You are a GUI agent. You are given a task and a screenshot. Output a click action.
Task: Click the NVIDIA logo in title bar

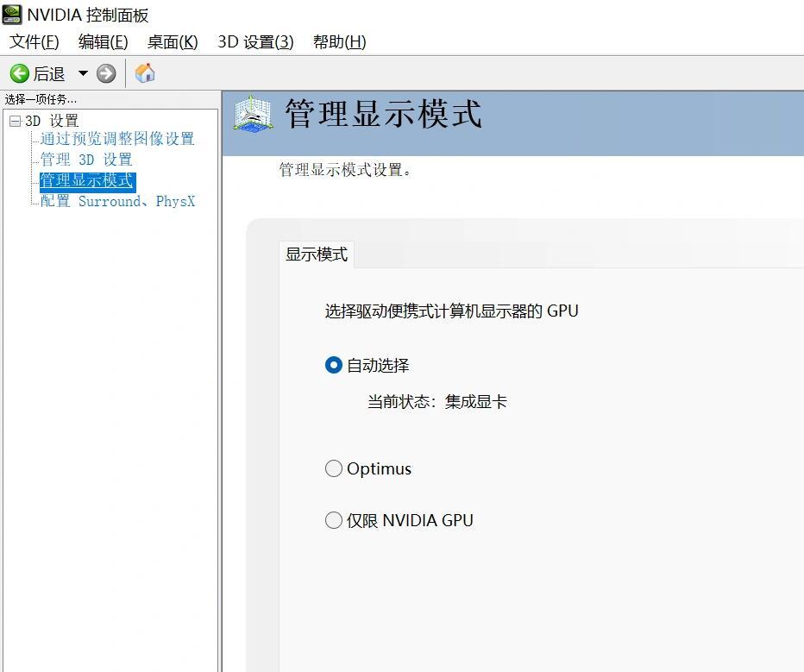12,15
